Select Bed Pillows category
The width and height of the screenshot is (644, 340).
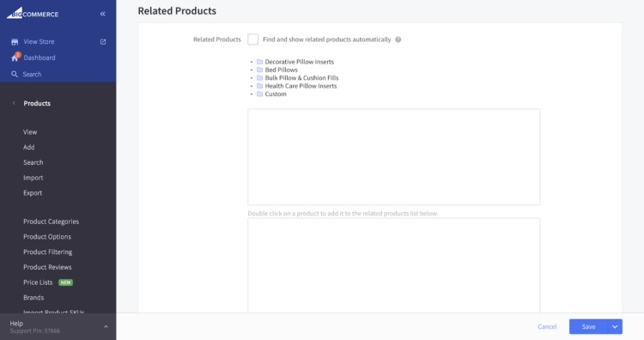282,70
